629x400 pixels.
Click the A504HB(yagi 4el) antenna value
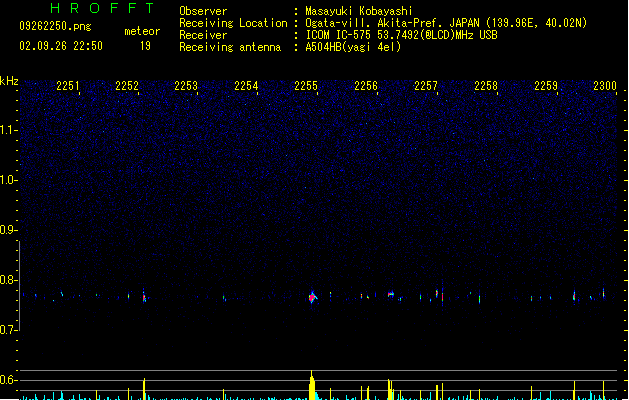353,47
